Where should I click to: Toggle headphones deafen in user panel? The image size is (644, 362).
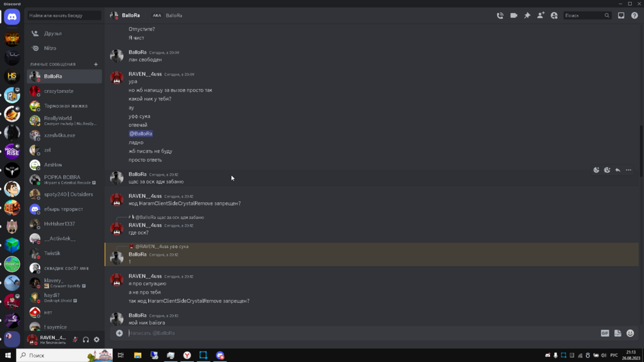coord(86,340)
